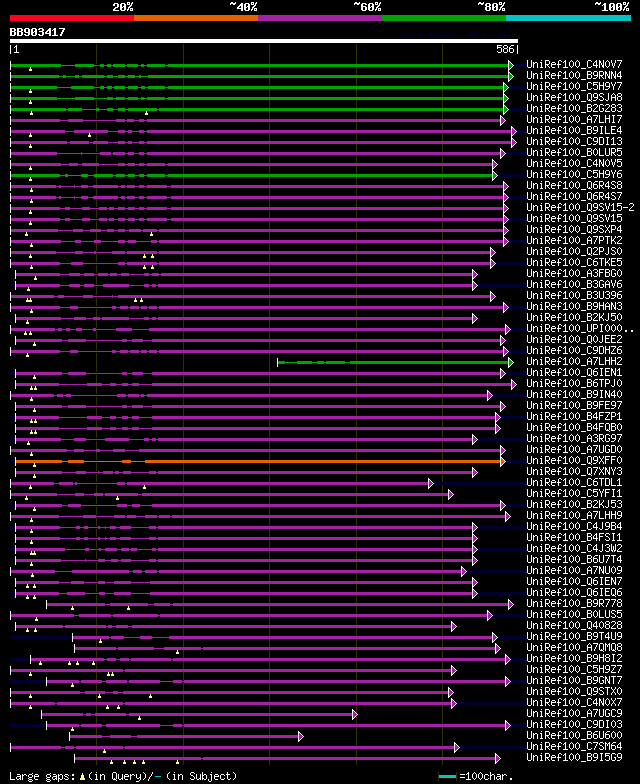Click the UniRef100_Q0JEE2 label

tap(574, 340)
